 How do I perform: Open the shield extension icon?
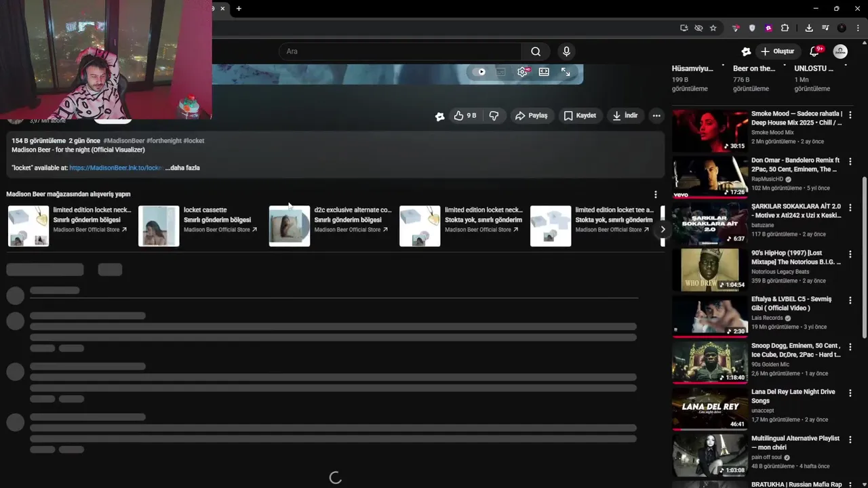click(x=752, y=28)
